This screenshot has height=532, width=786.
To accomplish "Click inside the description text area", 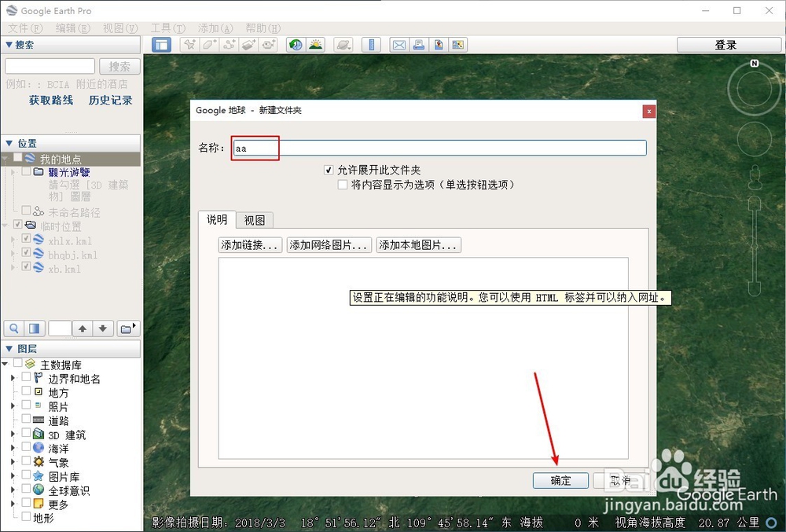I will pos(423,358).
